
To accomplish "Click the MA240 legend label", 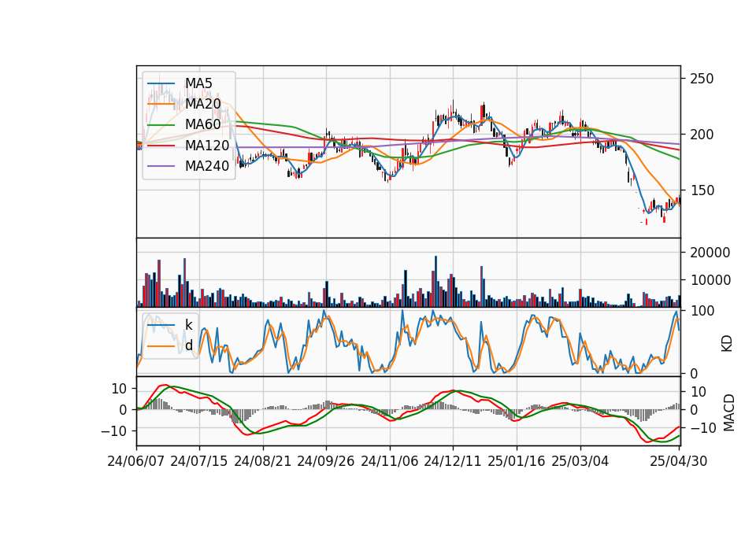I will tap(207, 166).
